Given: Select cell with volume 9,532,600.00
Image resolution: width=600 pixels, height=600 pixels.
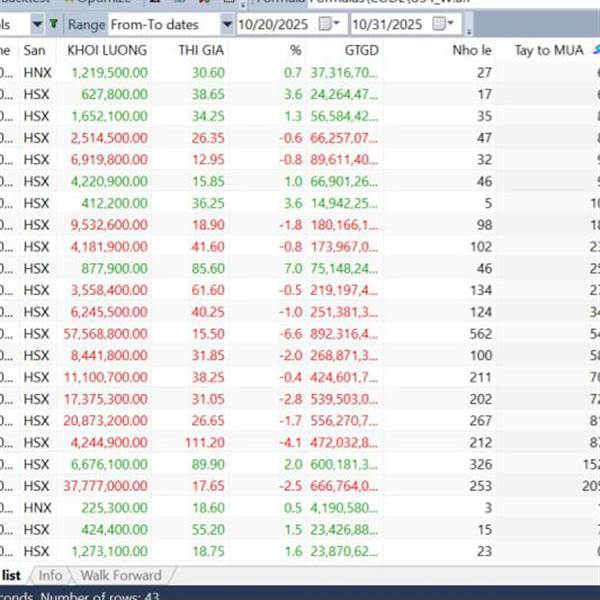Looking at the screenshot, I should coord(109,225).
